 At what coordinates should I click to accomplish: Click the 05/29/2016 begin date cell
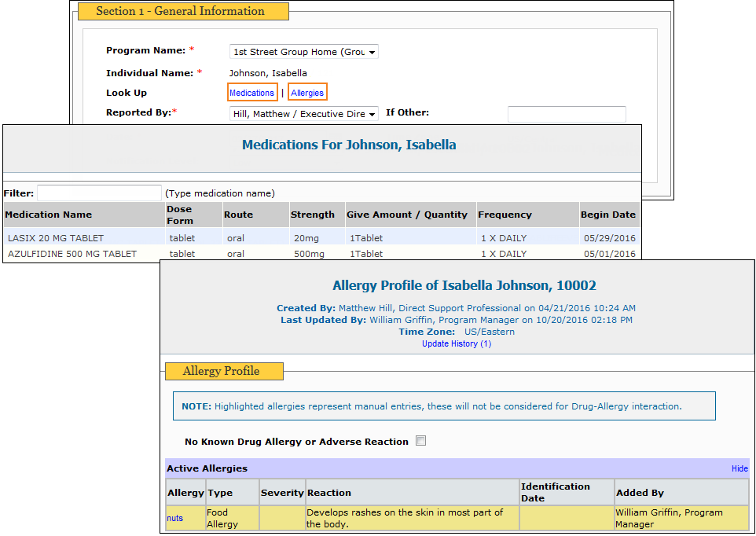click(x=609, y=238)
